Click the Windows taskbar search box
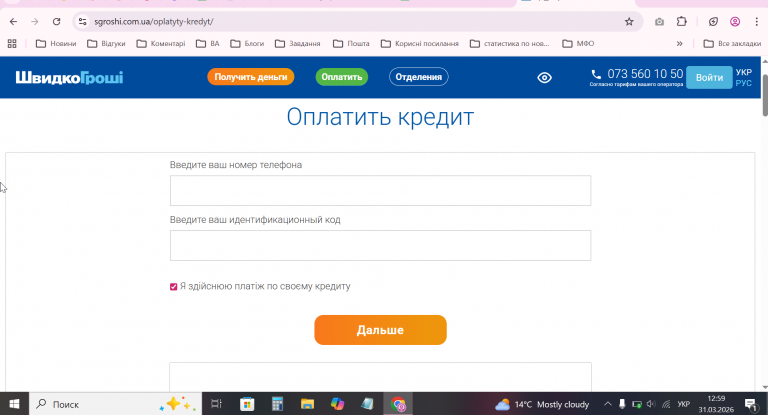This screenshot has height=415, width=768. [x=115, y=404]
